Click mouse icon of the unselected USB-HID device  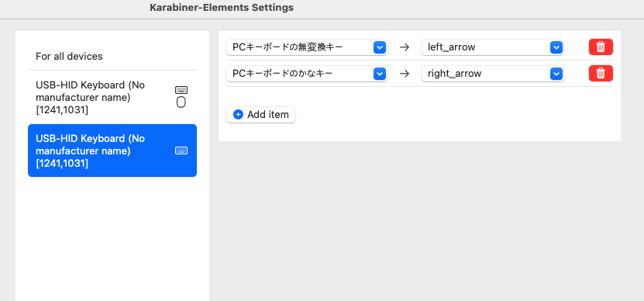[x=181, y=102]
